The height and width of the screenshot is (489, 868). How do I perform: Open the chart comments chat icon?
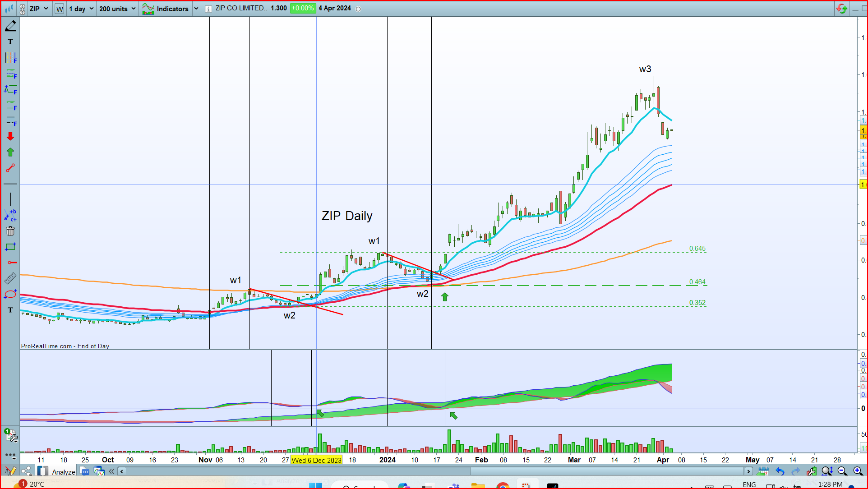click(x=85, y=471)
